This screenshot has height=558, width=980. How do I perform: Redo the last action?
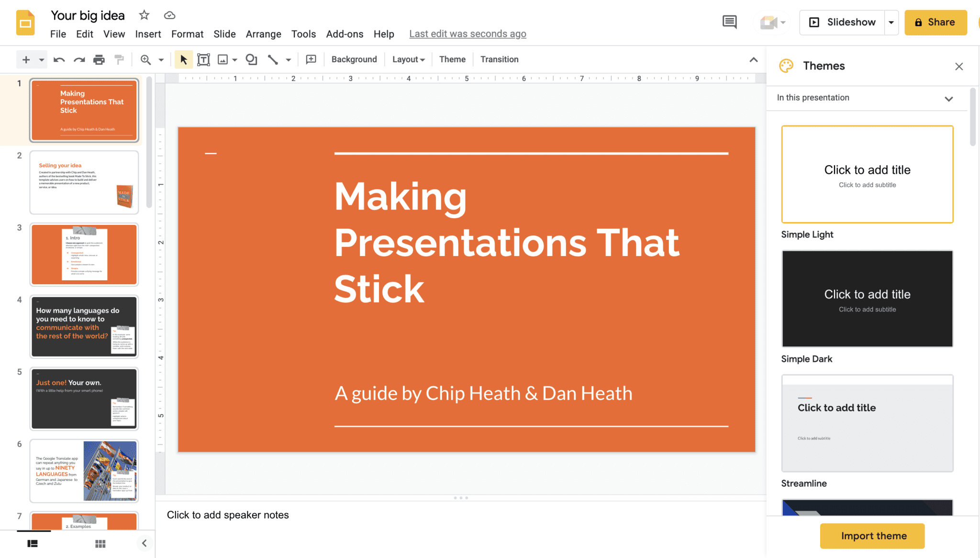pyautogui.click(x=79, y=59)
